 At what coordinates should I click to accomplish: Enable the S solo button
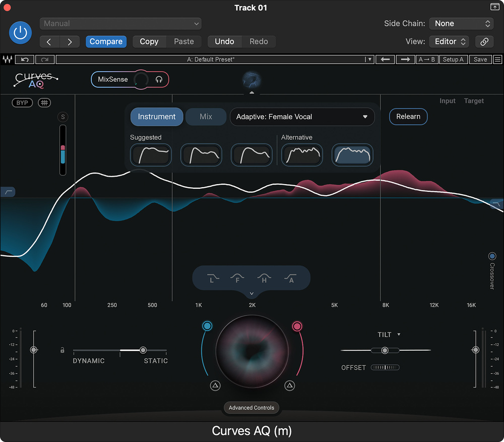(63, 117)
